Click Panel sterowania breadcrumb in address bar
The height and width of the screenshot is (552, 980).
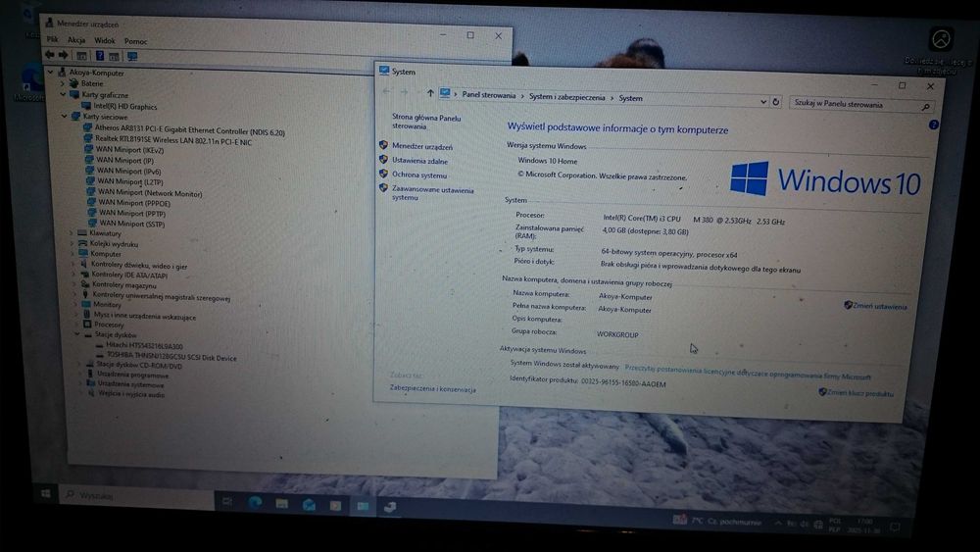(489, 95)
